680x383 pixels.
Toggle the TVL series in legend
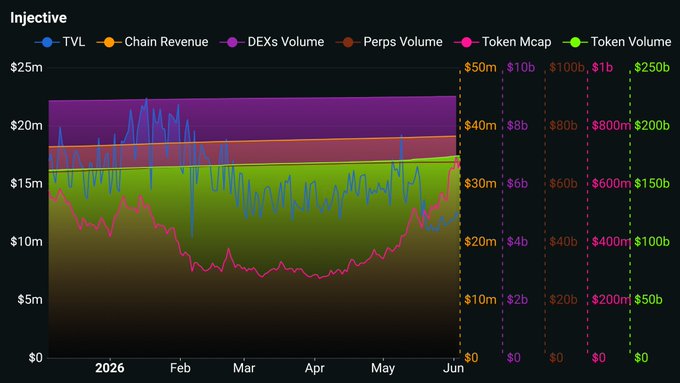coord(60,42)
